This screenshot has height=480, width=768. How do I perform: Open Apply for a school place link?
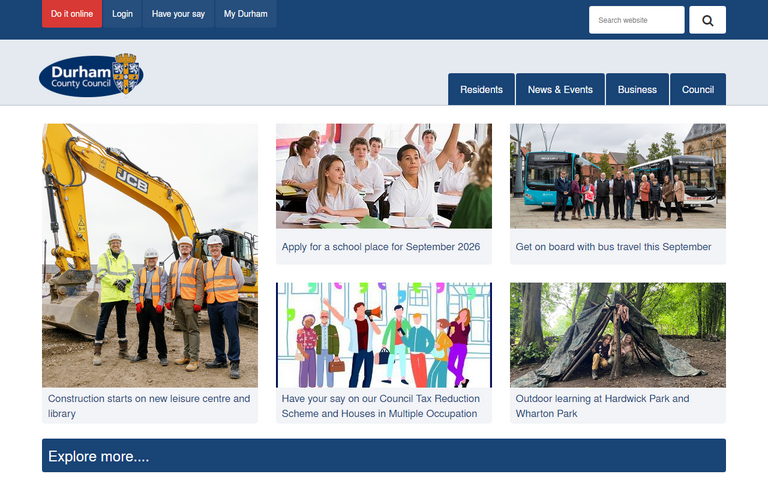[381, 246]
